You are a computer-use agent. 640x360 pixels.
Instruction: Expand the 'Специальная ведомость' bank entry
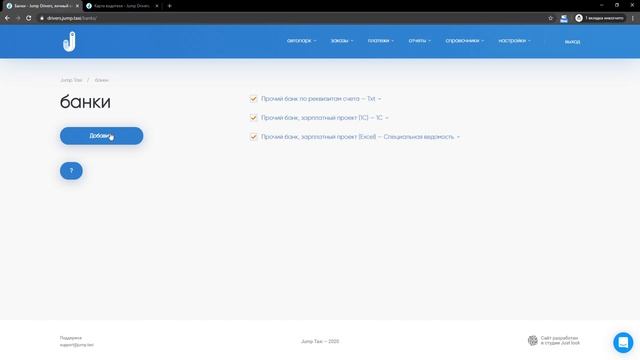tap(360, 137)
